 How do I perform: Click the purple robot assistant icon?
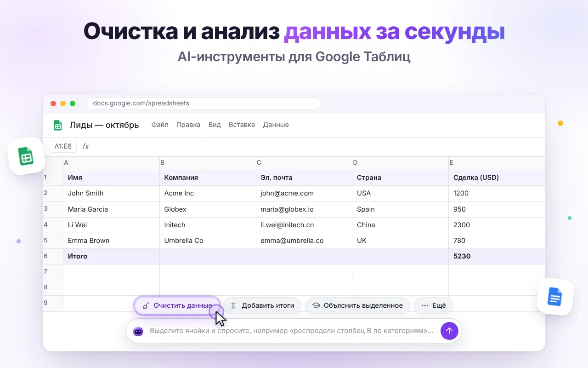coord(138,331)
